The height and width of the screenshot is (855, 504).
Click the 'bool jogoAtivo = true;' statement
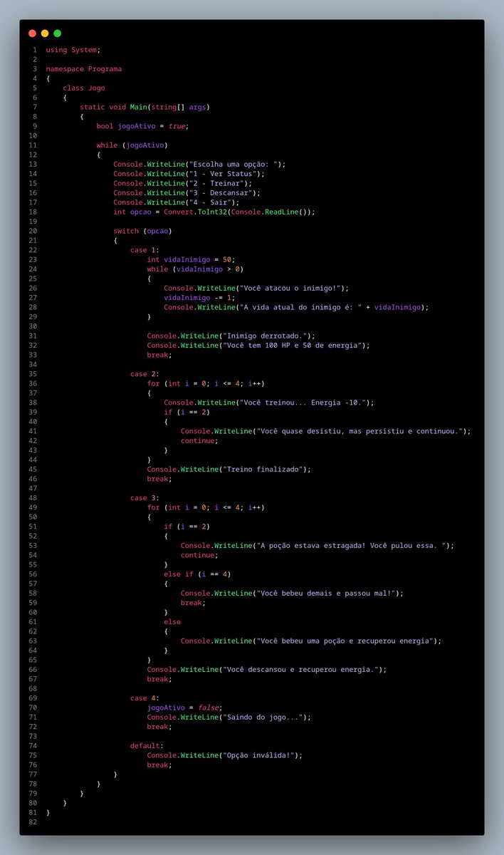tap(142, 126)
